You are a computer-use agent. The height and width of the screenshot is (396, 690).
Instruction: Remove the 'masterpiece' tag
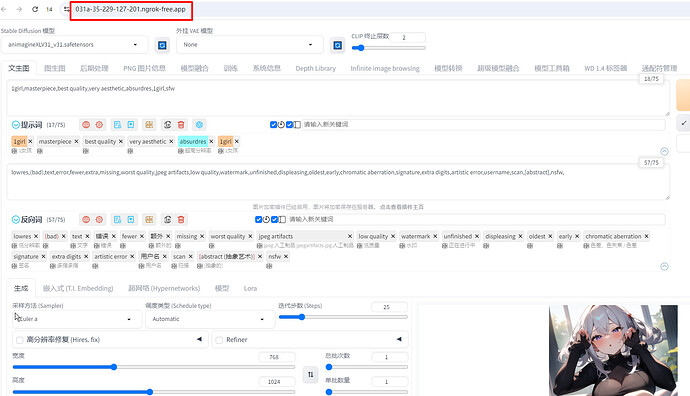(x=76, y=141)
